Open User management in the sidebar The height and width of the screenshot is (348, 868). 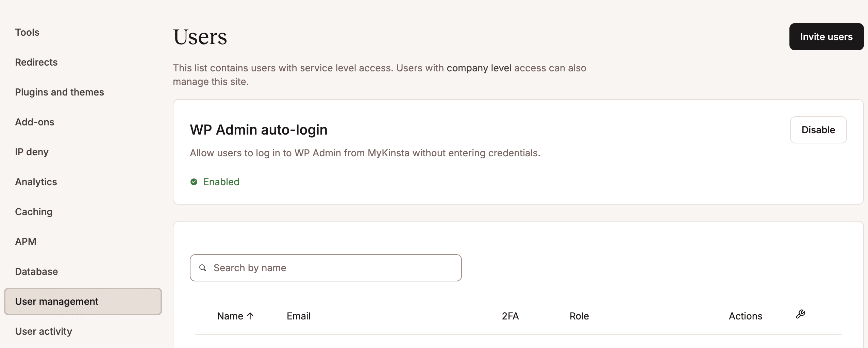(x=57, y=301)
